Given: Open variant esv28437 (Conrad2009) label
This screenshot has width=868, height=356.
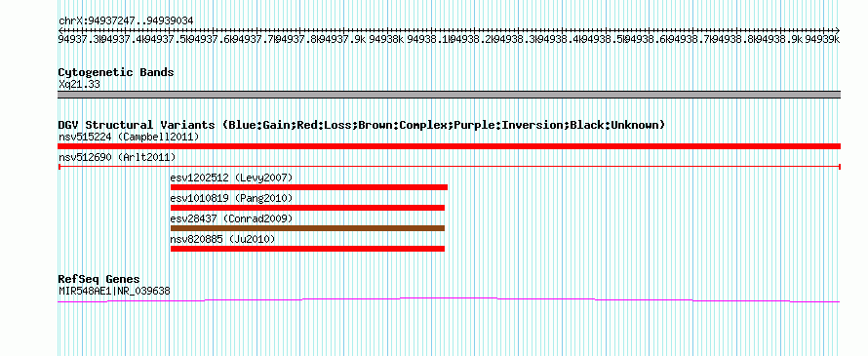Looking at the screenshot, I should click(x=231, y=218).
